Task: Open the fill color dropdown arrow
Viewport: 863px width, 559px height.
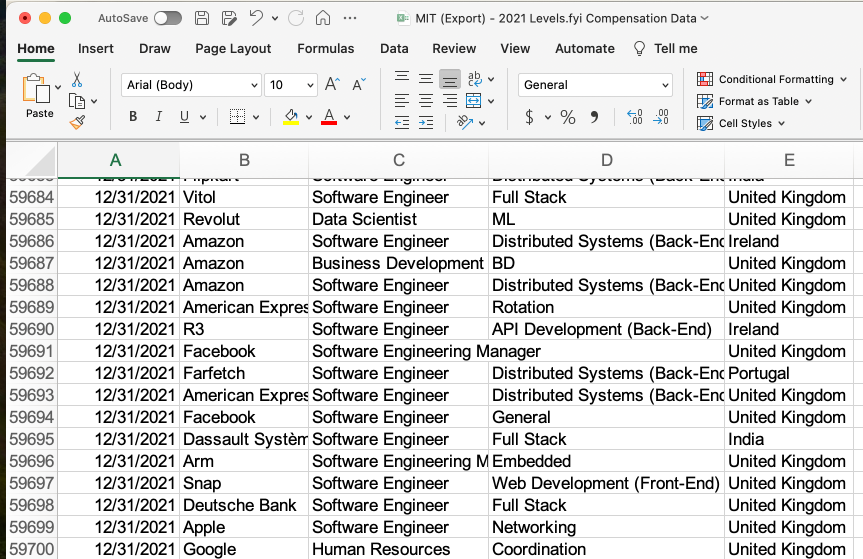Action: point(309,117)
